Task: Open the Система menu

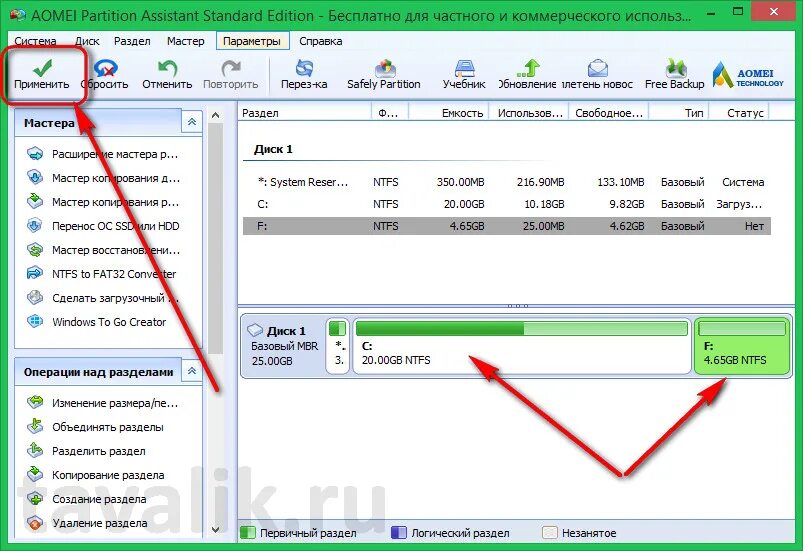Action: click(35, 41)
